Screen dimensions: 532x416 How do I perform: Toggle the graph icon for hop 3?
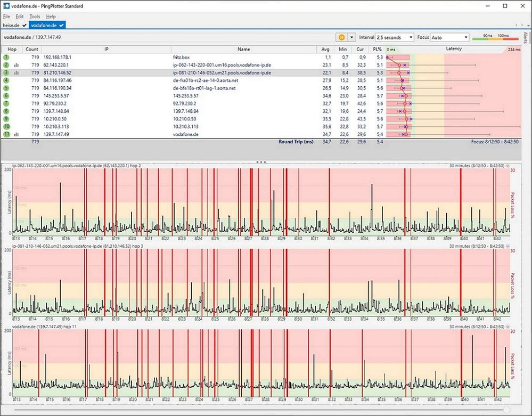pos(17,72)
